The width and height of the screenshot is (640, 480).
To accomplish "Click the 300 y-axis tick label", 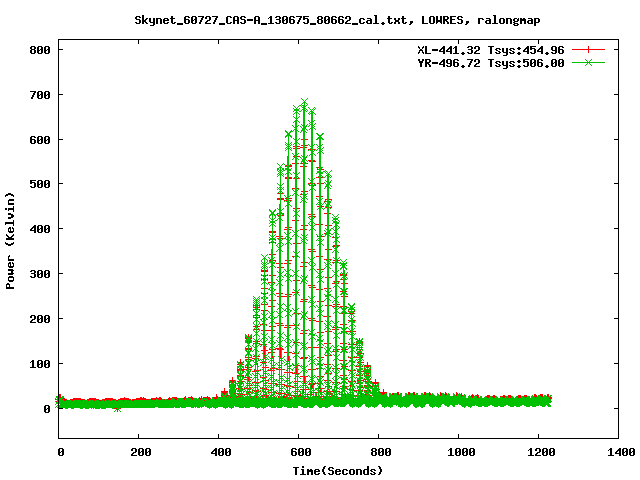I will pos(40,274).
